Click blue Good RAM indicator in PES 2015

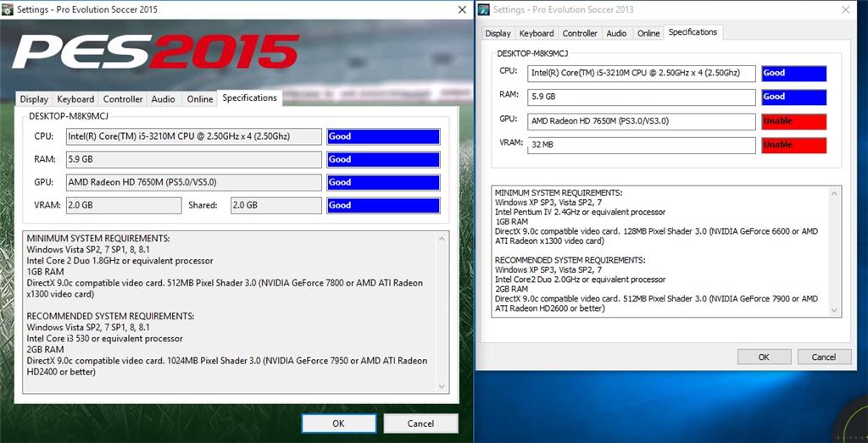[x=384, y=159]
